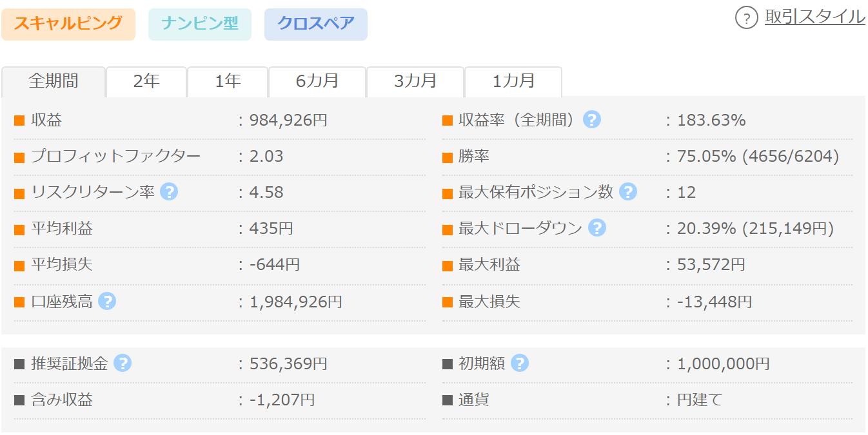Click the 最大損失 value -13,448円
The height and width of the screenshot is (435, 868).
(715, 302)
